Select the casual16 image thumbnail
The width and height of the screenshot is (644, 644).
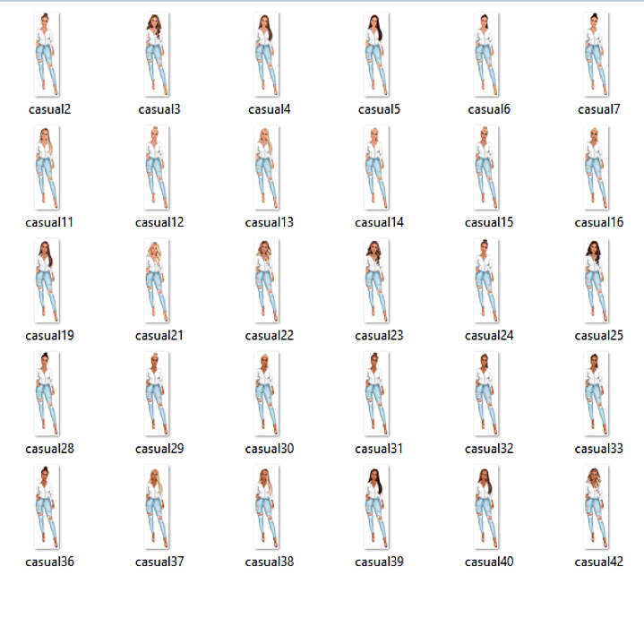click(597, 167)
